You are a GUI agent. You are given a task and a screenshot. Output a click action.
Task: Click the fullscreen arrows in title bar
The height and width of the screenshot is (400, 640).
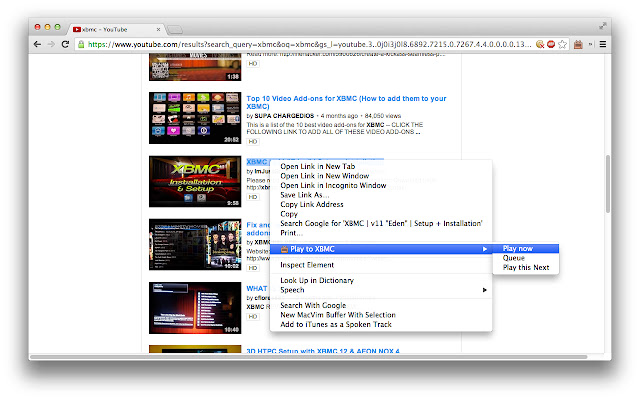(602, 26)
